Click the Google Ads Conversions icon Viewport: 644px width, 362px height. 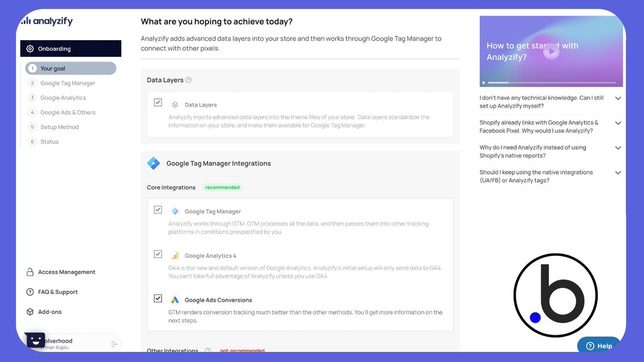175,300
